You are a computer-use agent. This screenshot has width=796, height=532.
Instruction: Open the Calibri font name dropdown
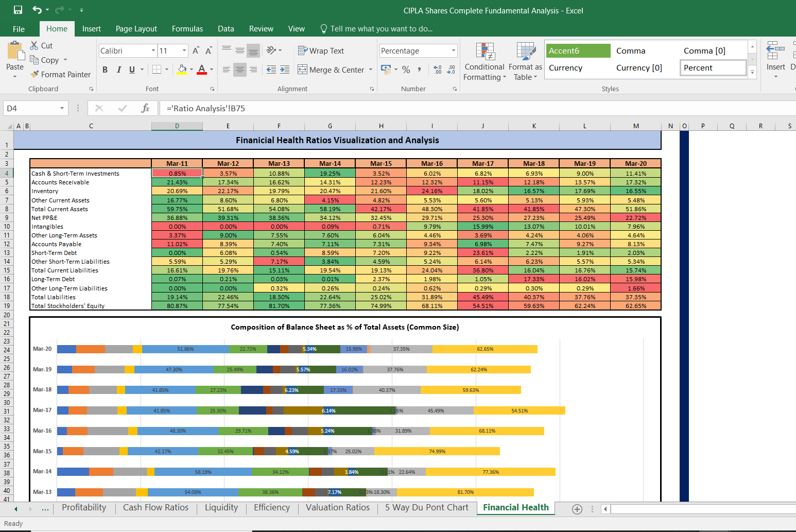(x=153, y=50)
